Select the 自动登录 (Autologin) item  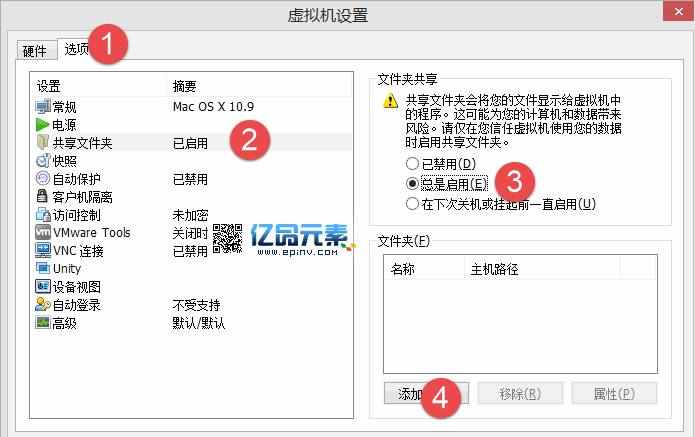click(x=75, y=305)
